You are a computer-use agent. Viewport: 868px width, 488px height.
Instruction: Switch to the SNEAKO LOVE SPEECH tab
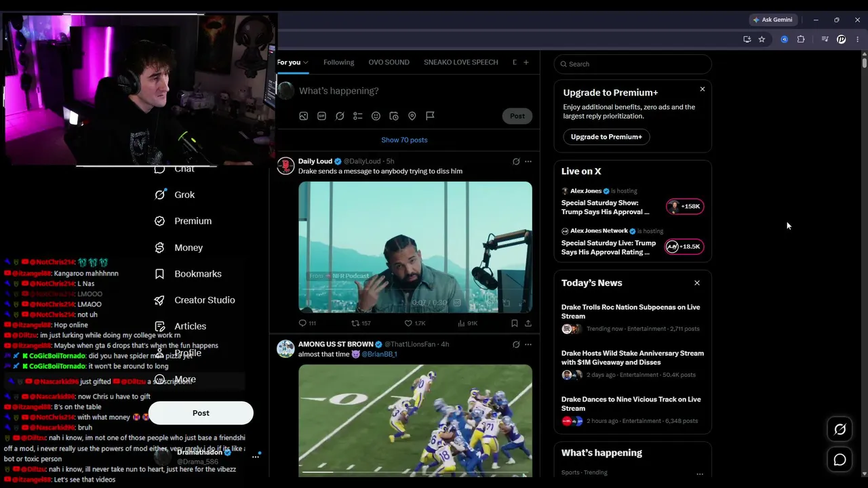(x=460, y=62)
